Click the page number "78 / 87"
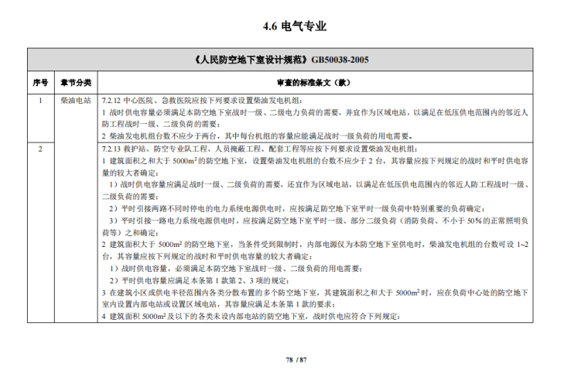Screen dimensions: 588x384 [296, 360]
